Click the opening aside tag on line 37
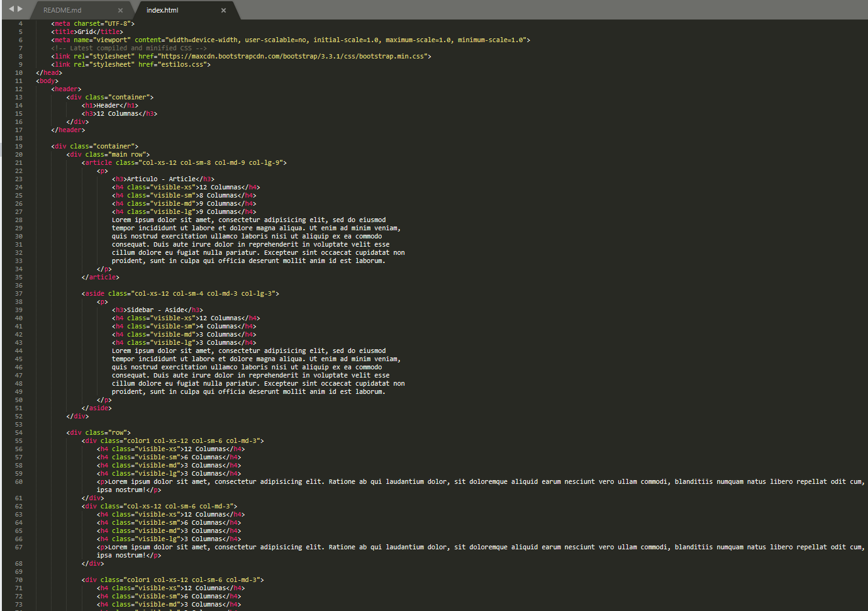This screenshot has width=868, height=611. click(x=94, y=294)
